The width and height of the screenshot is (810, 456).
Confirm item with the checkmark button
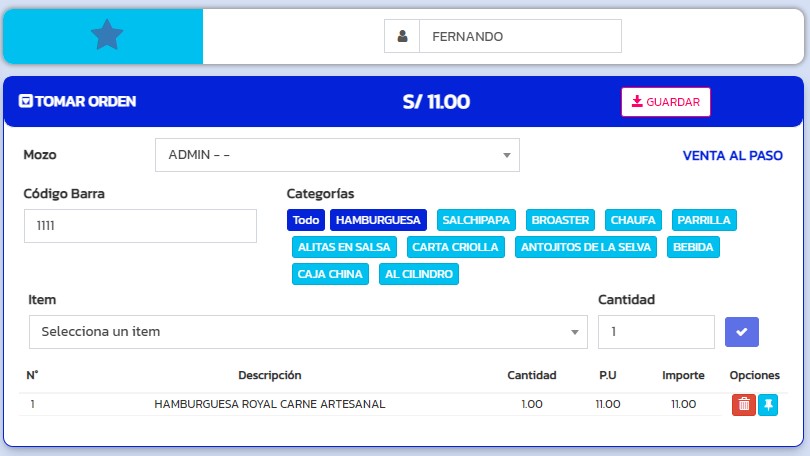(742, 331)
